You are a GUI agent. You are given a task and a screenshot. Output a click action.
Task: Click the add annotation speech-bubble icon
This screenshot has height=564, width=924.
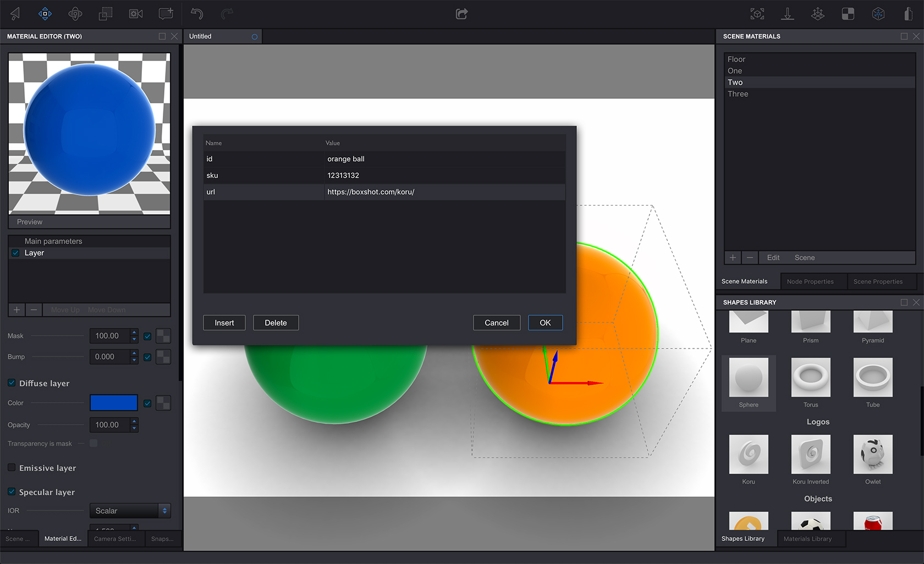click(x=166, y=14)
